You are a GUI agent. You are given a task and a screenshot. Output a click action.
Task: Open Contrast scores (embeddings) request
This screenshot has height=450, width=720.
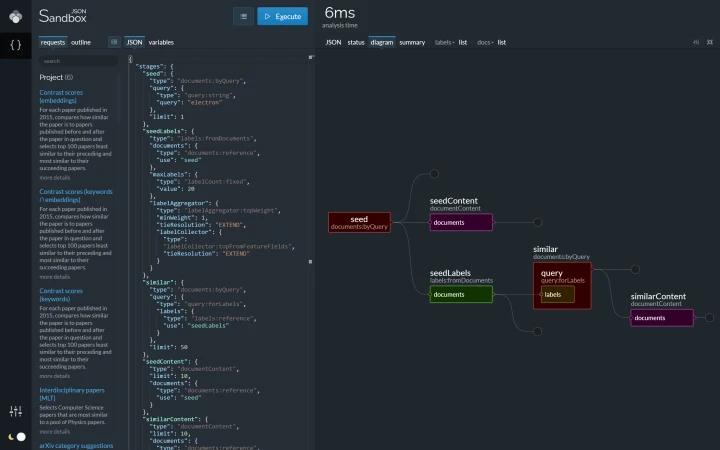pyautogui.click(x=61, y=96)
